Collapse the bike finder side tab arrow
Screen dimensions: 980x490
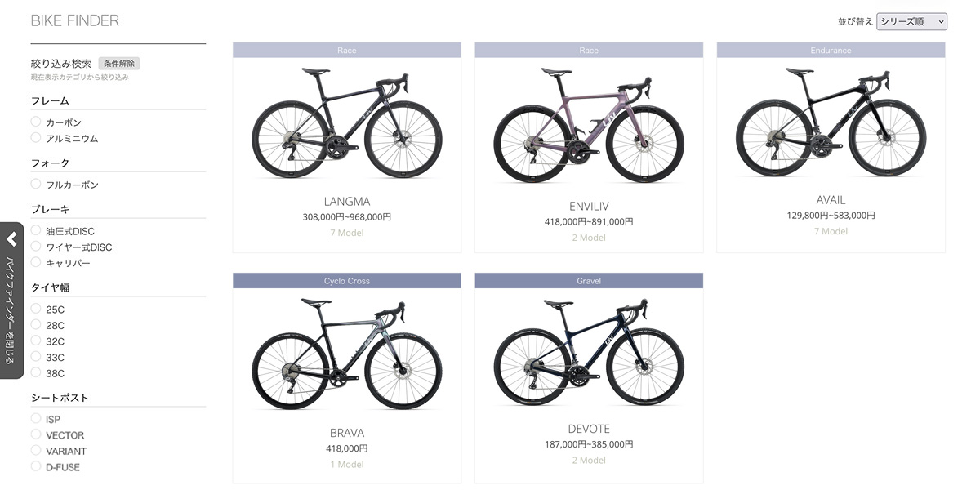click(x=11, y=240)
